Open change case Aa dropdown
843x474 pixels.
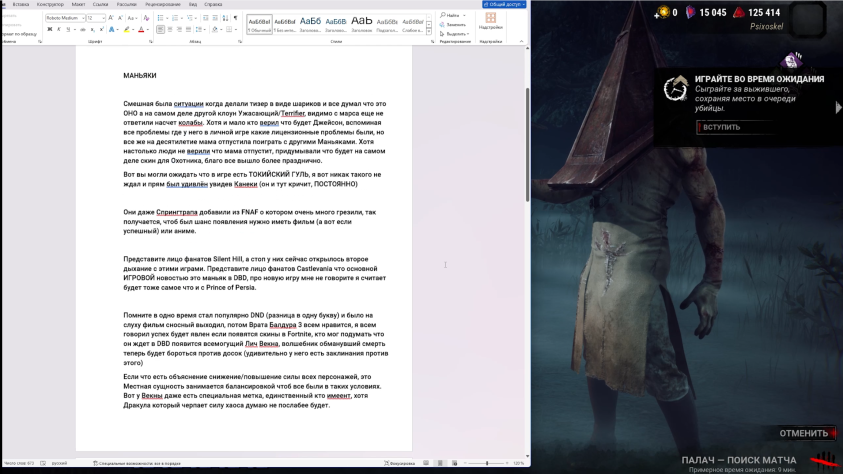tap(132, 18)
